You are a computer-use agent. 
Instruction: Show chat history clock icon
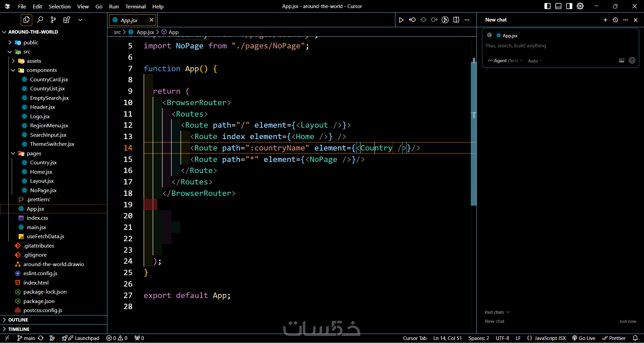615,20
